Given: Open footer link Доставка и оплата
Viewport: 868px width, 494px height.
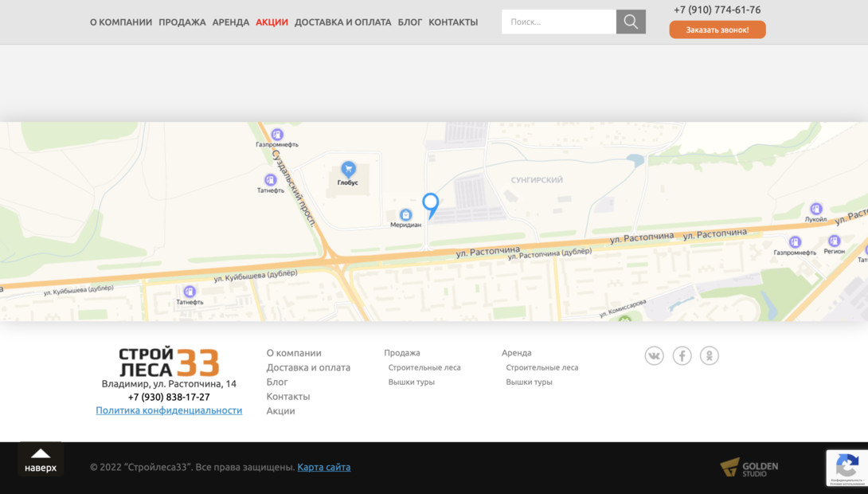Looking at the screenshot, I should (308, 367).
